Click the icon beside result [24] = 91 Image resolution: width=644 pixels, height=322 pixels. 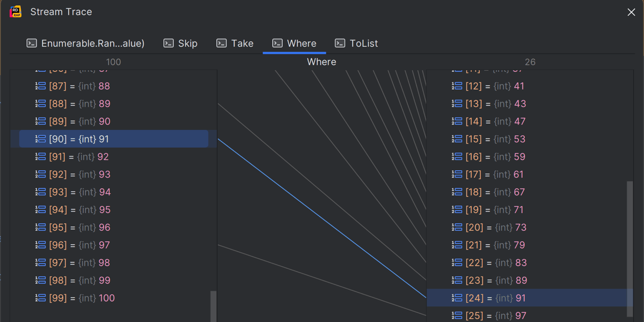coord(457,298)
